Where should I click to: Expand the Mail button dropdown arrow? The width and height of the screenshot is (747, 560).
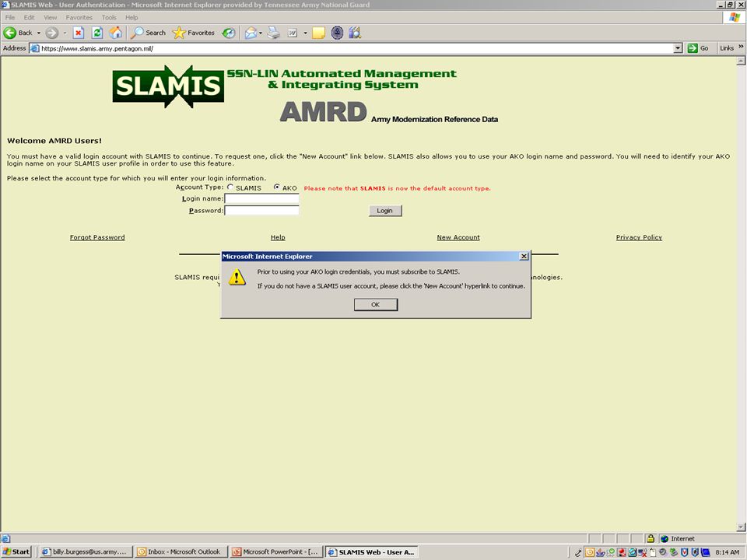pos(261,33)
